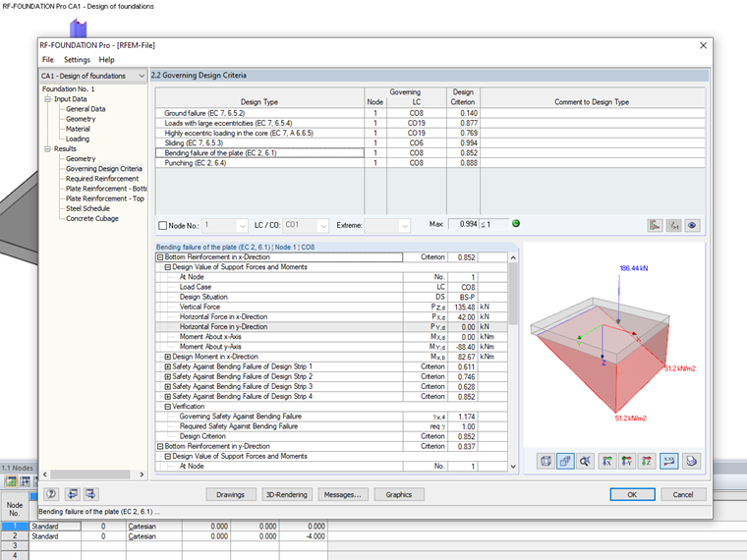
Task: View graphic in X direction
Action: 607,461
